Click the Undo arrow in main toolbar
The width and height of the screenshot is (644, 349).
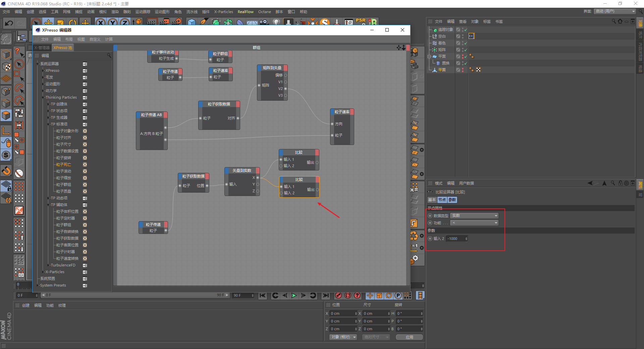point(9,23)
